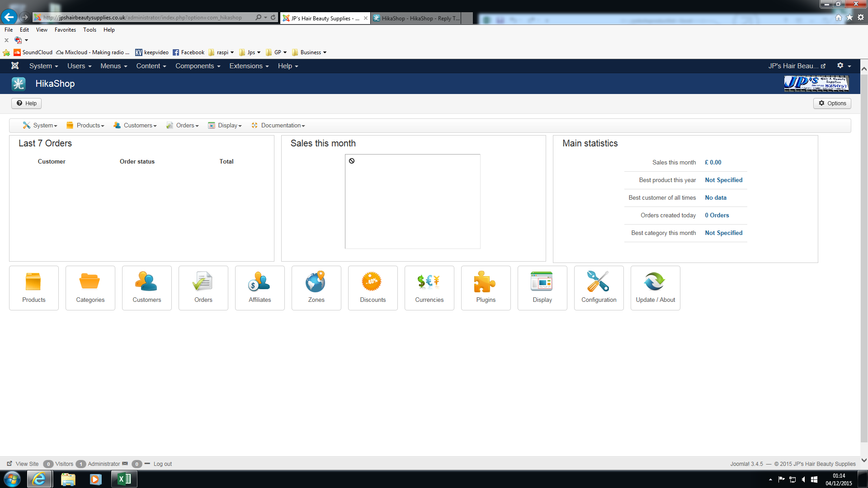The height and width of the screenshot is (488, 868).
Task: Open the Joomla user settings gear dropdown
Action: coord(844,66)
